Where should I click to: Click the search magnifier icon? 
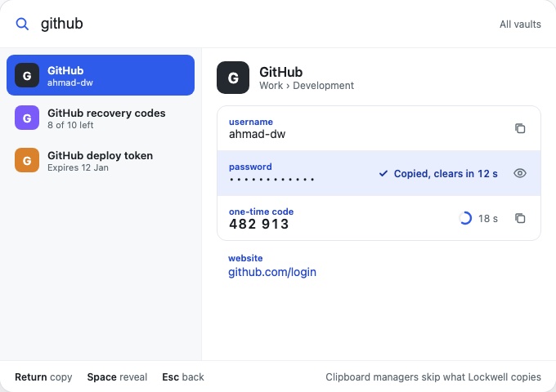coord(22,24)
